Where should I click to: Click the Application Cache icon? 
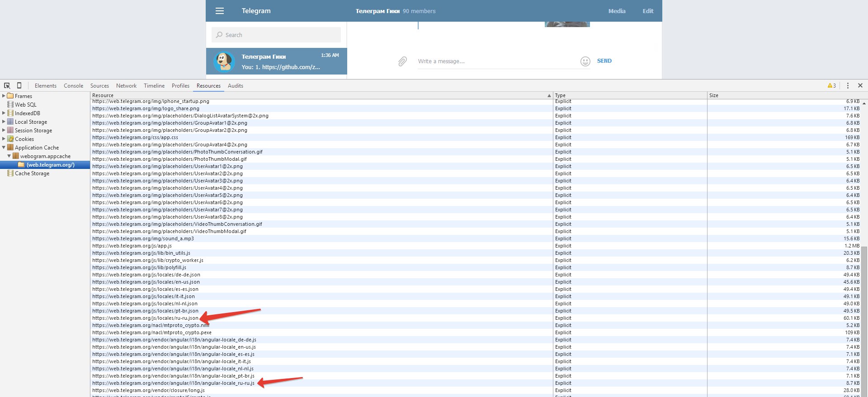coord(10,147)
